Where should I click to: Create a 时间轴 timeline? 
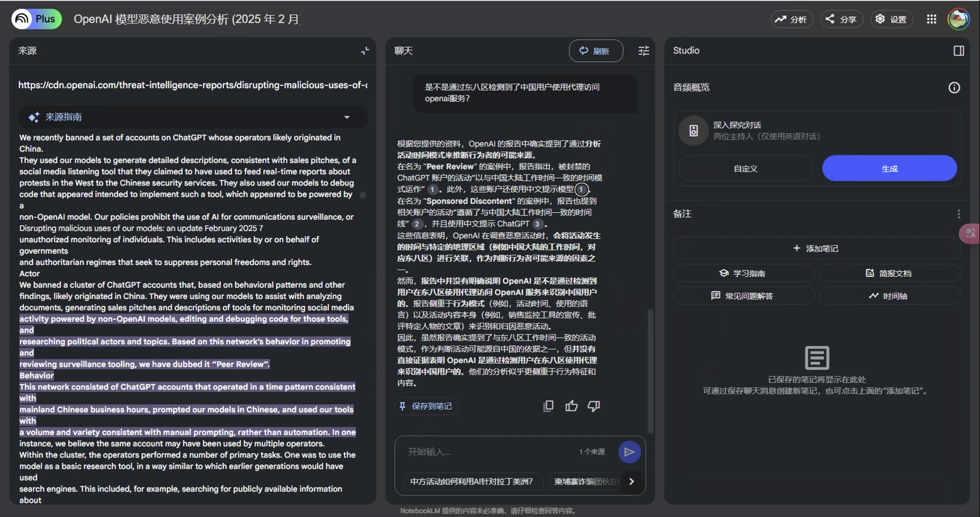click(x=890, y=296)
